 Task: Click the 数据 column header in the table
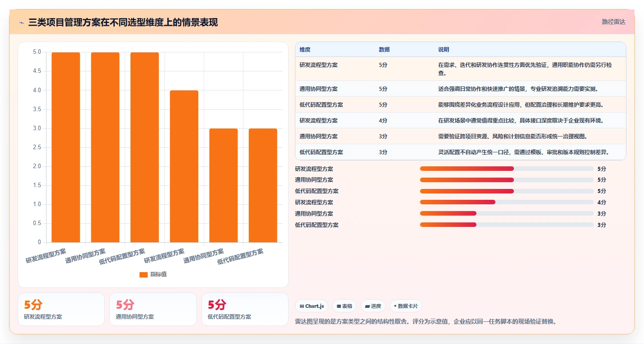[384, 50]
